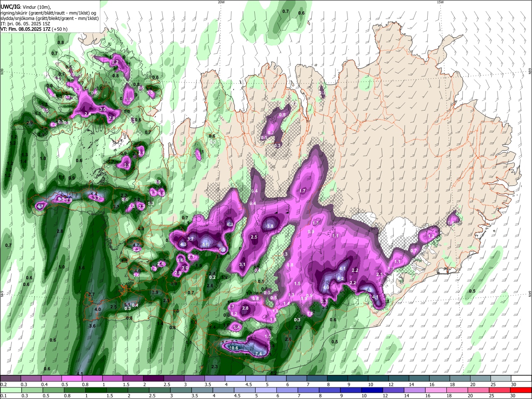This screenshot has height=399, width=532.
Task: Click the bright pink-magenta swatch in snow scale
Action: [x=71, y=379]
